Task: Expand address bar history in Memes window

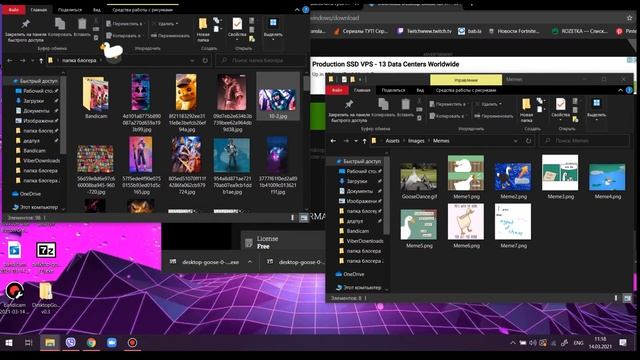Action: (516, 141)
